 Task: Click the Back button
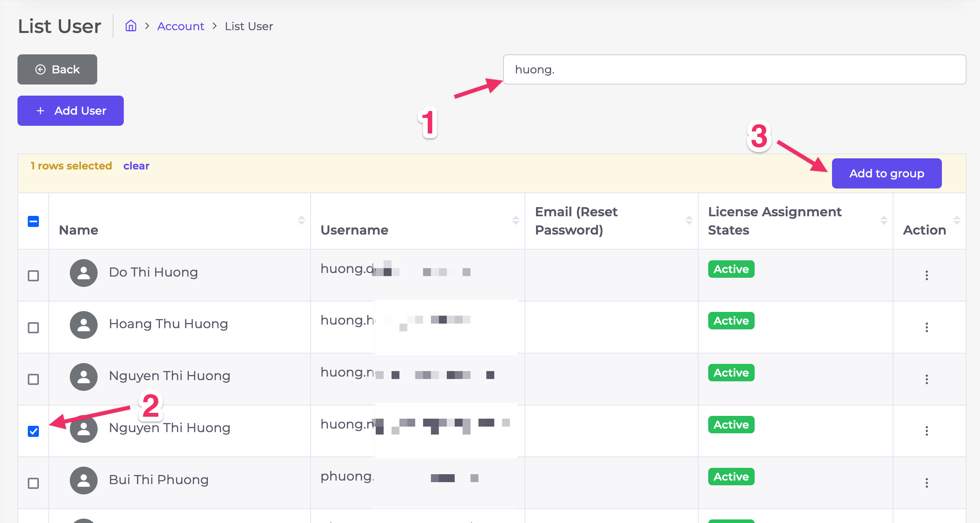57,69
